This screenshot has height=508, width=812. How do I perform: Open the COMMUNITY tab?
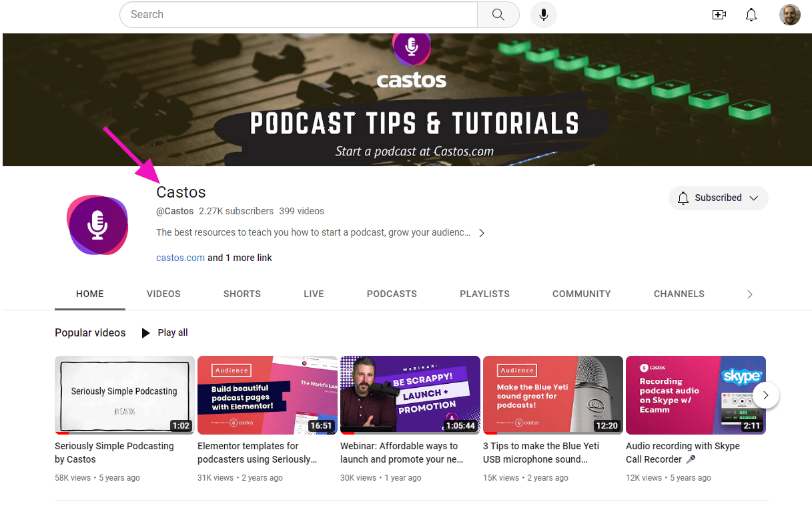[582, 294]
